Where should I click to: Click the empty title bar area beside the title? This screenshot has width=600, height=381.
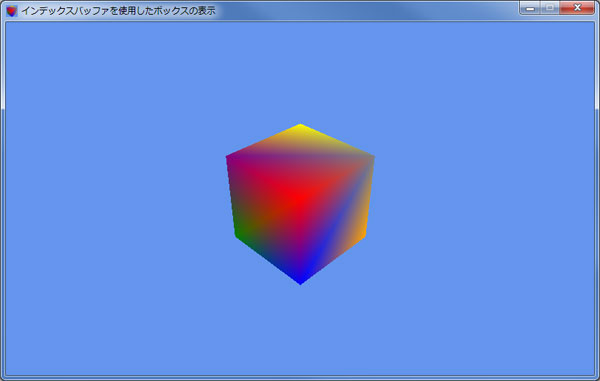click(367, 11)
